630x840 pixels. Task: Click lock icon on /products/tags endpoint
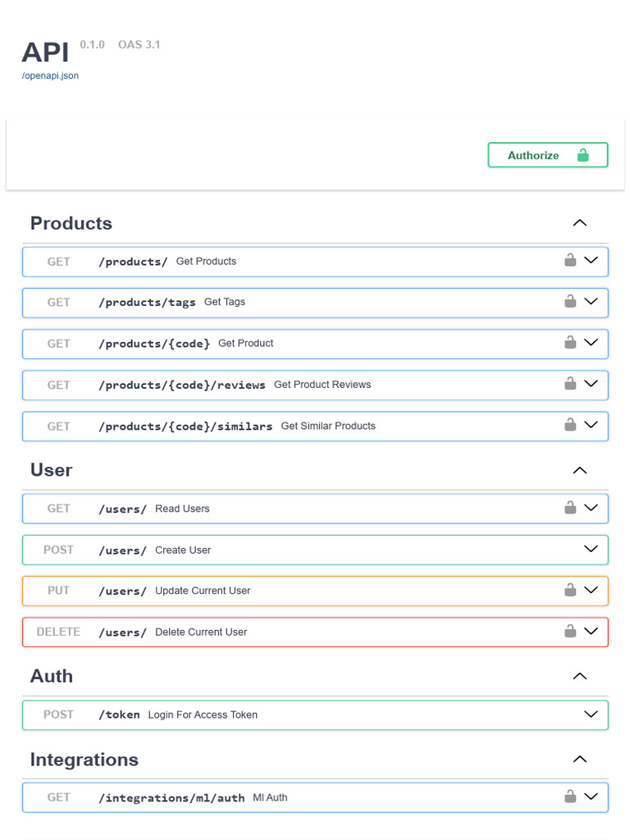(570, 301)
